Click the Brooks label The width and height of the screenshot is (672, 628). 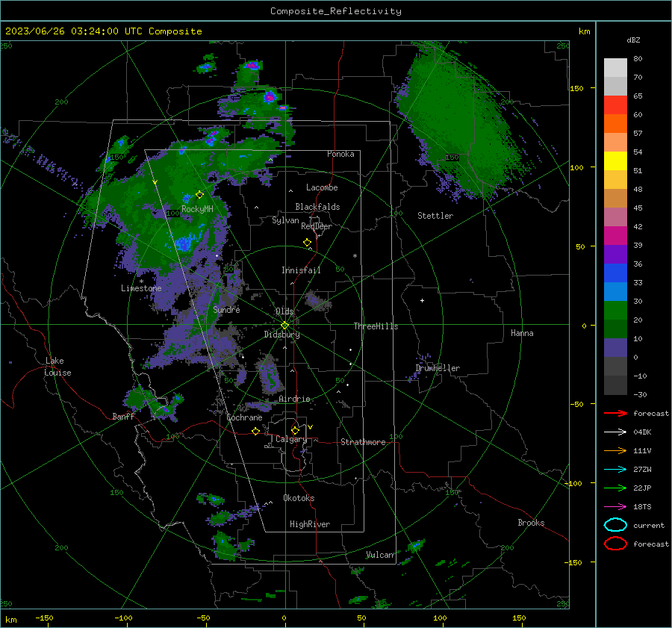(531, 523)
